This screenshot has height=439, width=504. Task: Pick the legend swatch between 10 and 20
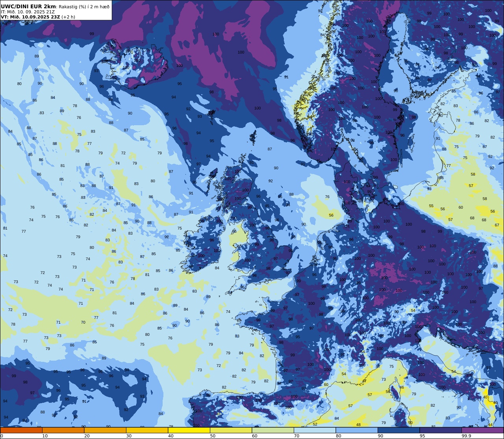pyautogui.click(x=63, y=430)
